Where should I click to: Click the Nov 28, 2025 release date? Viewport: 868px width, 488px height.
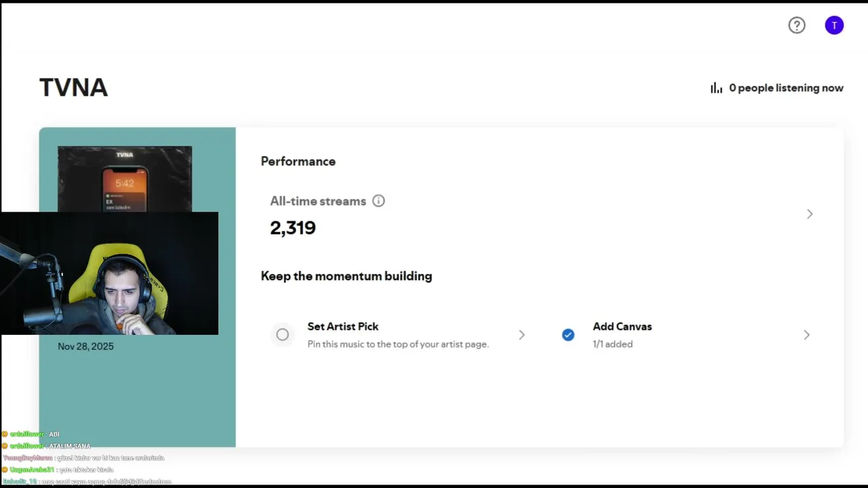click(x=85, y=346)
